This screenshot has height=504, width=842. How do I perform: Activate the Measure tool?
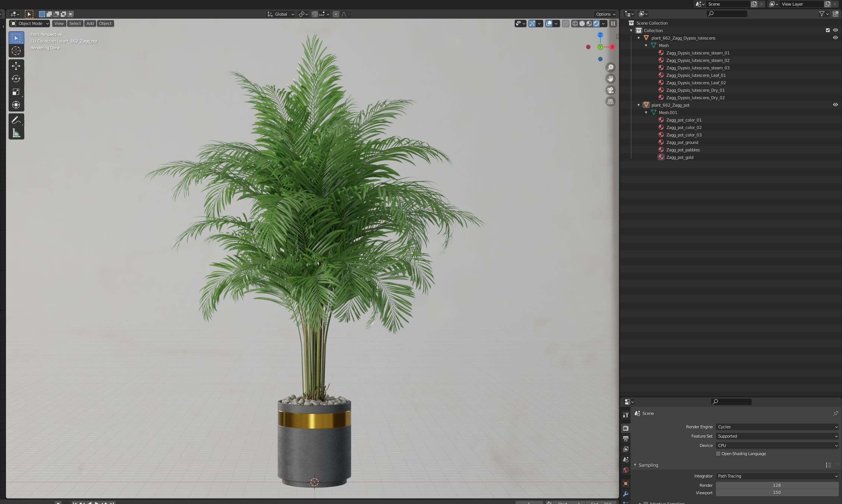point(16,133)
